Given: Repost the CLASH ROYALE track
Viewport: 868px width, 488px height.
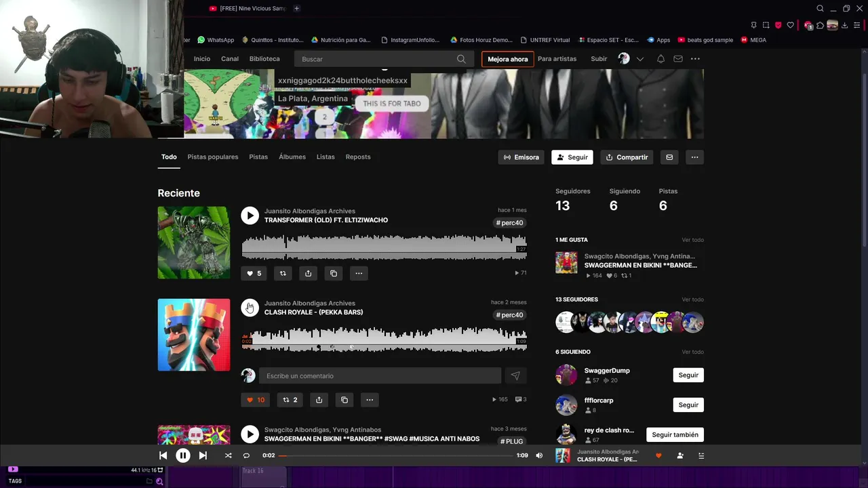Looking at the screenshot, I should point(290,400).
